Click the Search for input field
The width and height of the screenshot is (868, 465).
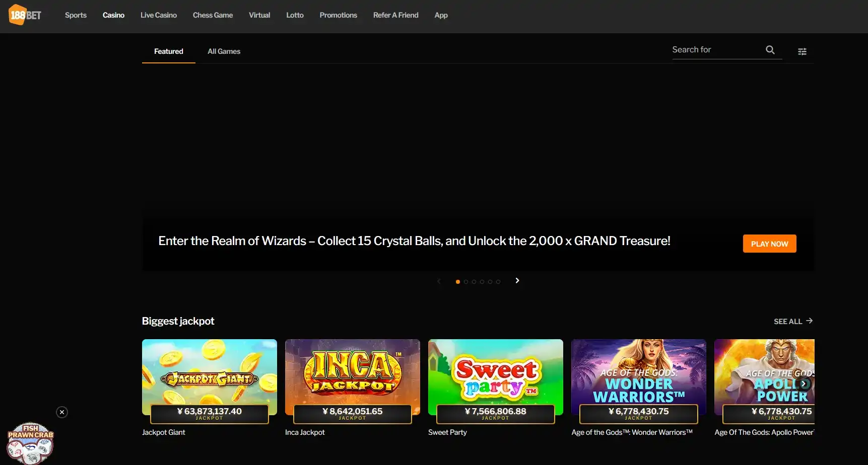(715, 50)
